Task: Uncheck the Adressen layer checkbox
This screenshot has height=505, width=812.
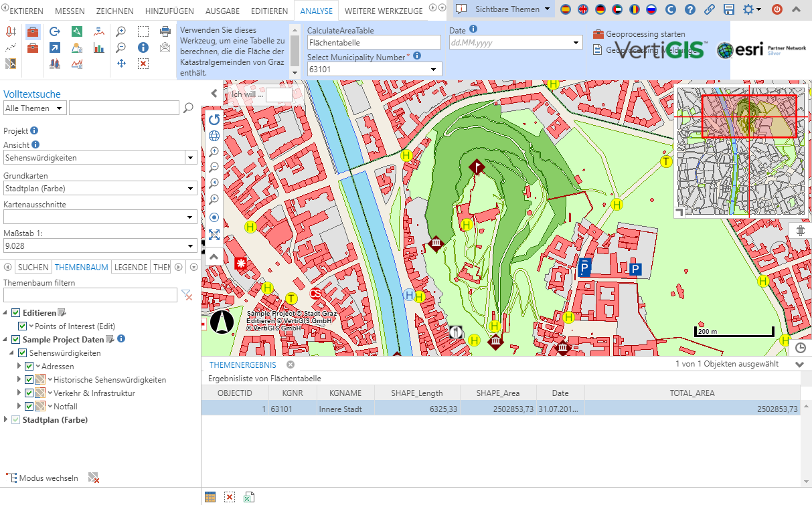Action: 29,367
